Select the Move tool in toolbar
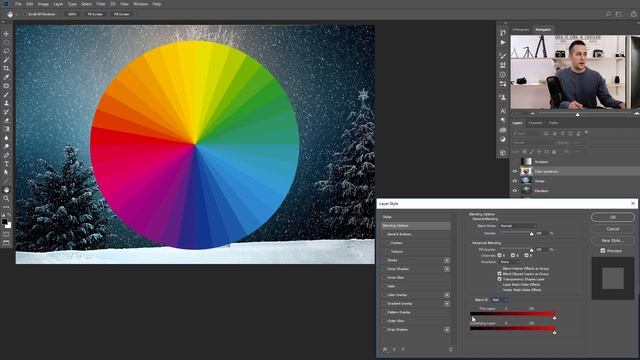This screenshot has width=640, height=360. 6,34
